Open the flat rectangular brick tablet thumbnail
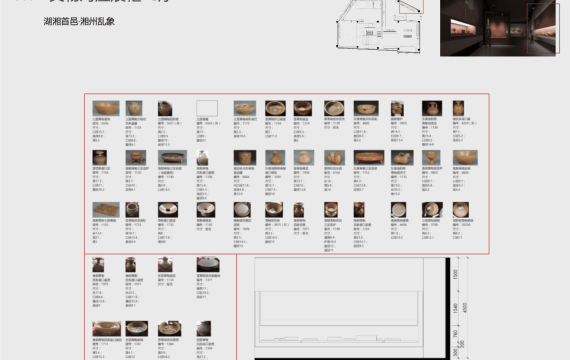570x360 pixels. tap(106, 209)
